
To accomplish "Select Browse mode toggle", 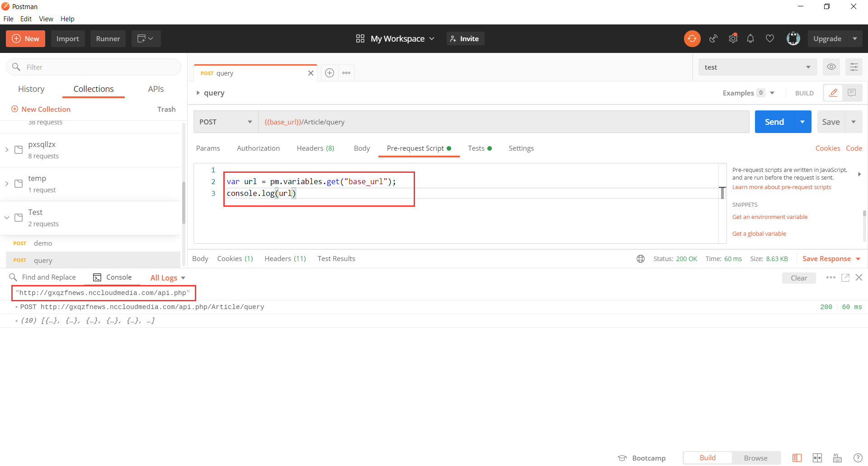I will click(x=756, y=458).
